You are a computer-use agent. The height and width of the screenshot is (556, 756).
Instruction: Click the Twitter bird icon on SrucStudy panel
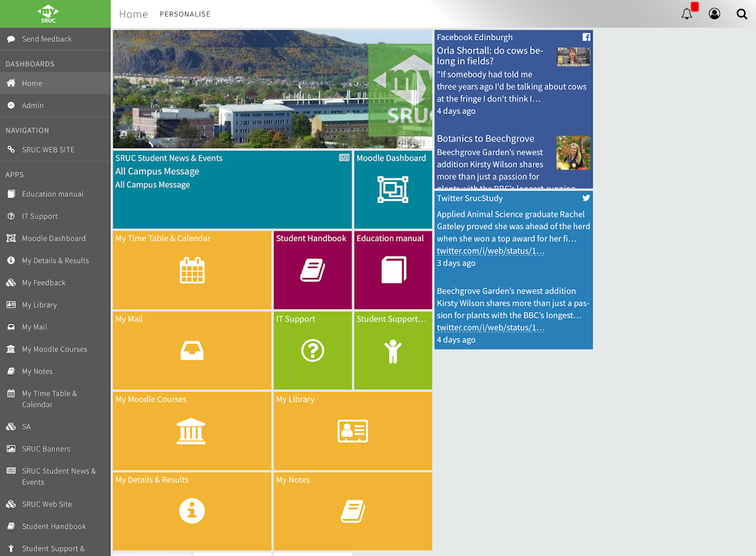pos(586,197)
